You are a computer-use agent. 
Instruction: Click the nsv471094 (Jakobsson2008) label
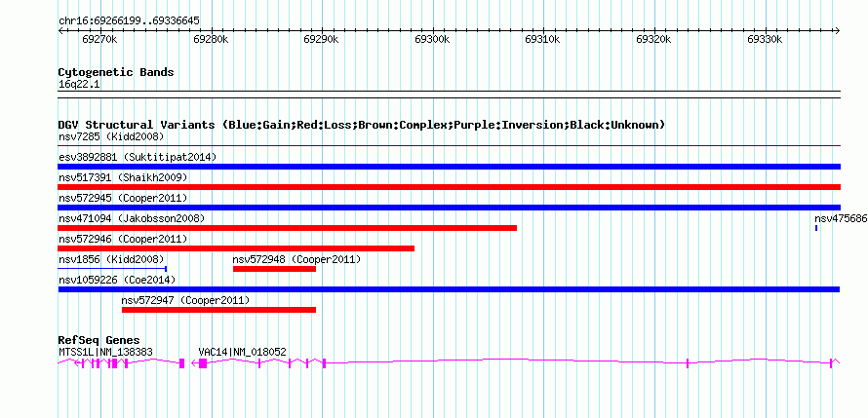coord(132,218)
